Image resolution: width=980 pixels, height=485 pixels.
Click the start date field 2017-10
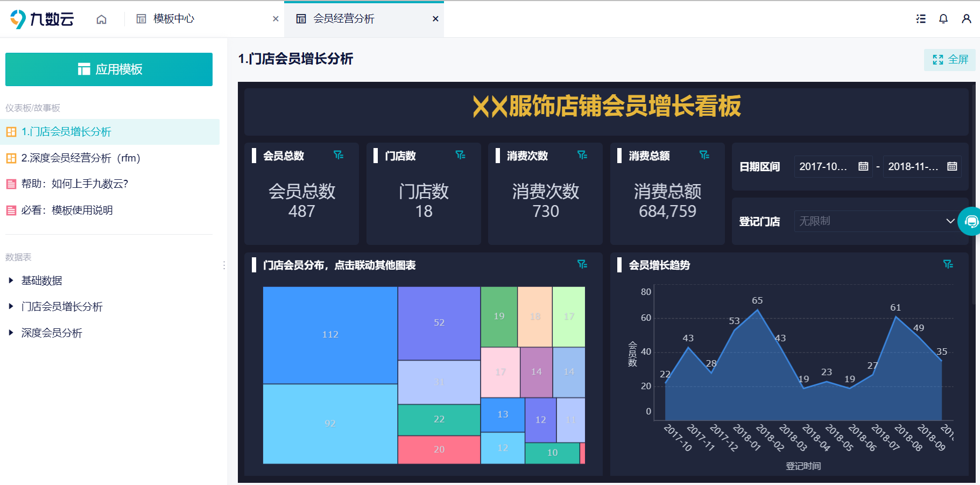click(833, 166)
